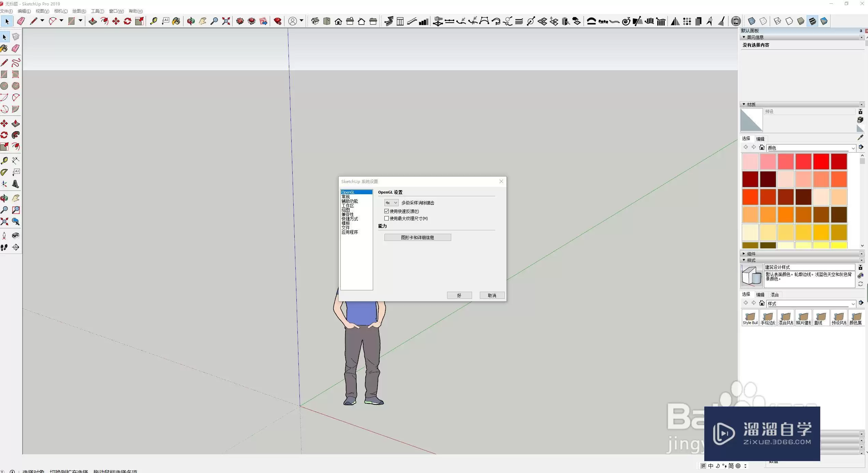The image size is (868, 473).
Task: Pick the pure red color swatch
Action: tap(821, 162)
